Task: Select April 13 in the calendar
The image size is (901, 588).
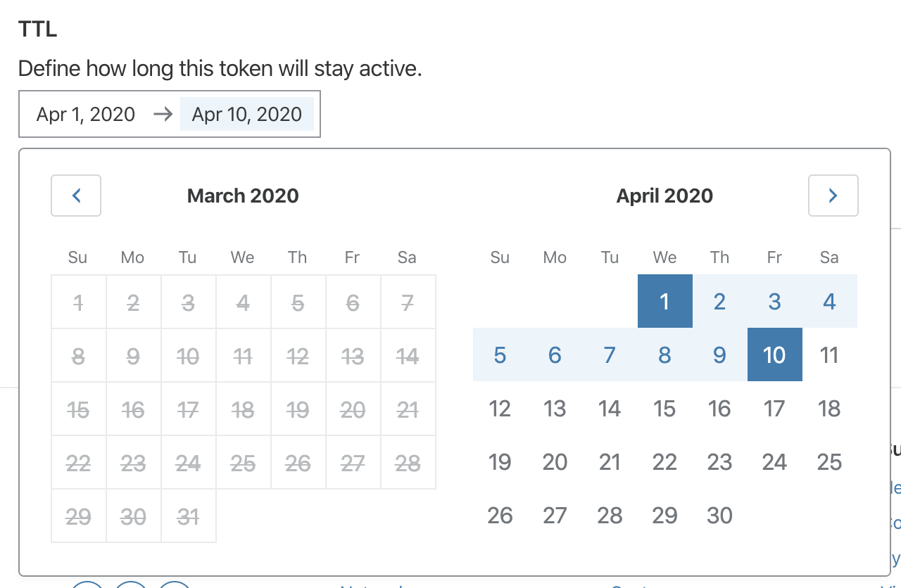Action: coord(555,408)
